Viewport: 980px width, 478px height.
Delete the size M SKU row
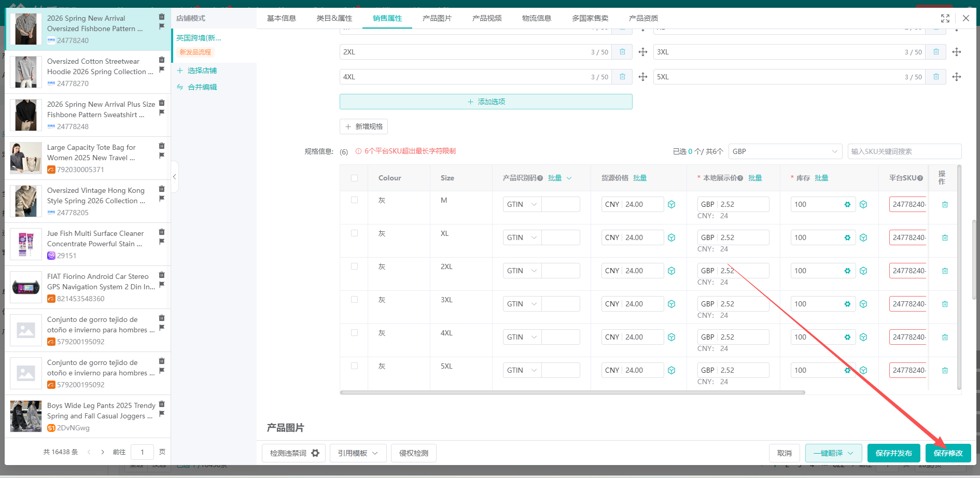[945, 205]
